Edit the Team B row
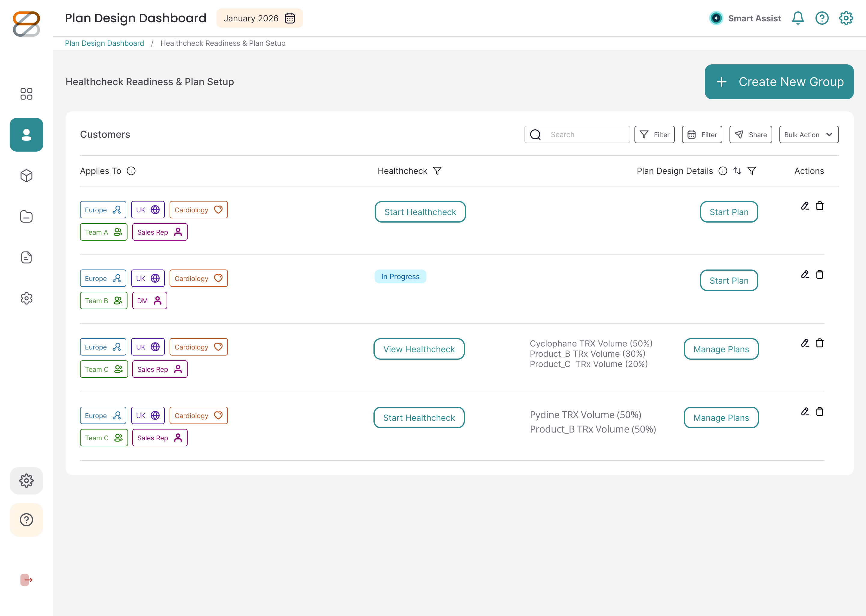The height and width of the screenshot is (616, 866). click(805, 275)
